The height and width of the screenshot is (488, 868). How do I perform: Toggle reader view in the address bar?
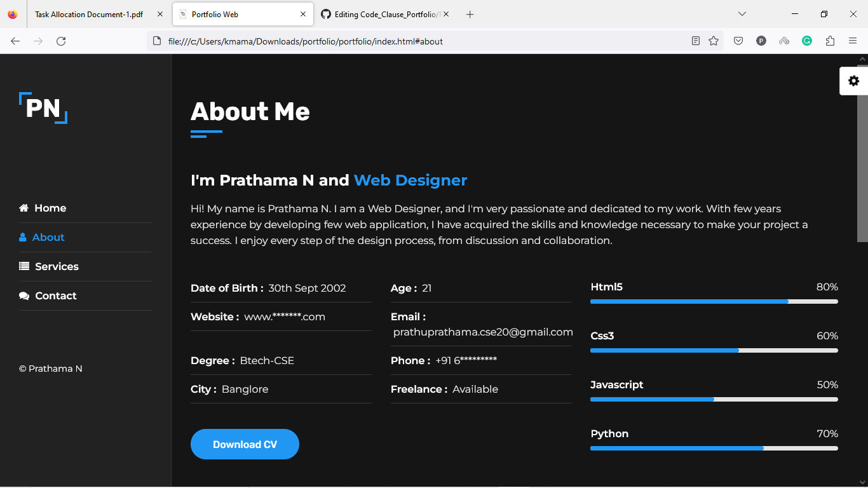696,41
